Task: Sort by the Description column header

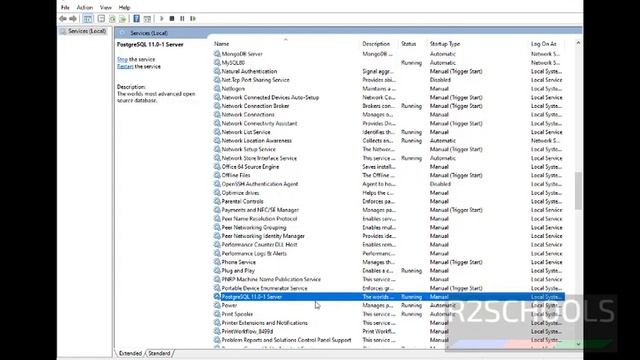Action: click(376, 44)
